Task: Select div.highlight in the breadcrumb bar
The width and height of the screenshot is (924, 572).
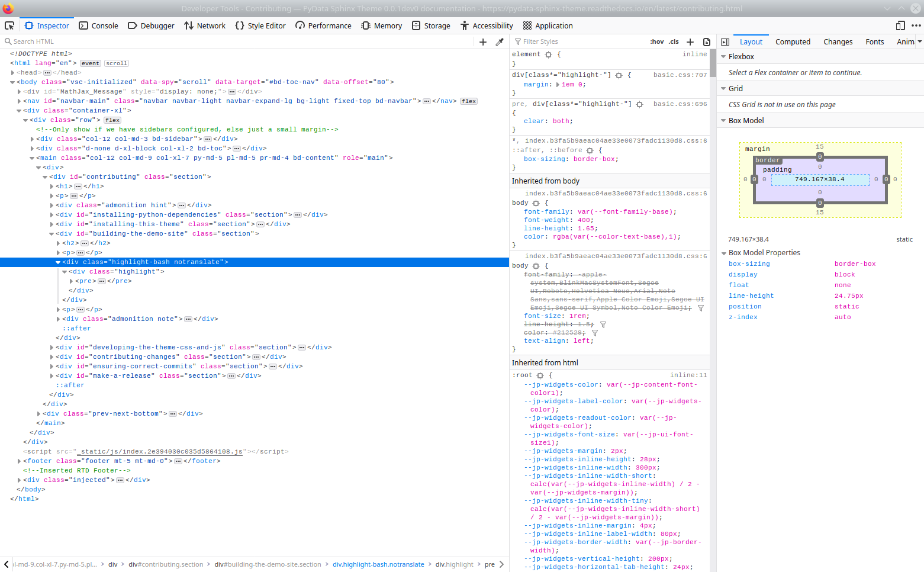Action: point(454,564)
